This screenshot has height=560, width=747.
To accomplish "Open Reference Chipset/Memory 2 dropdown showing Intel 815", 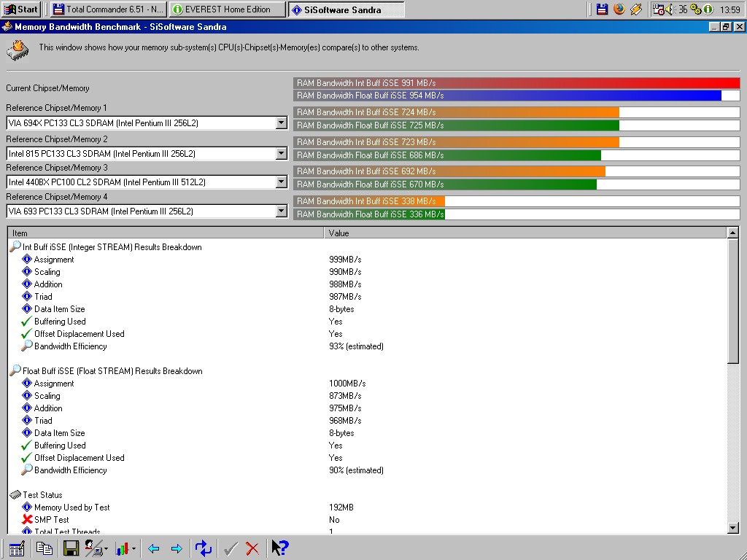I will click(282, 153).
